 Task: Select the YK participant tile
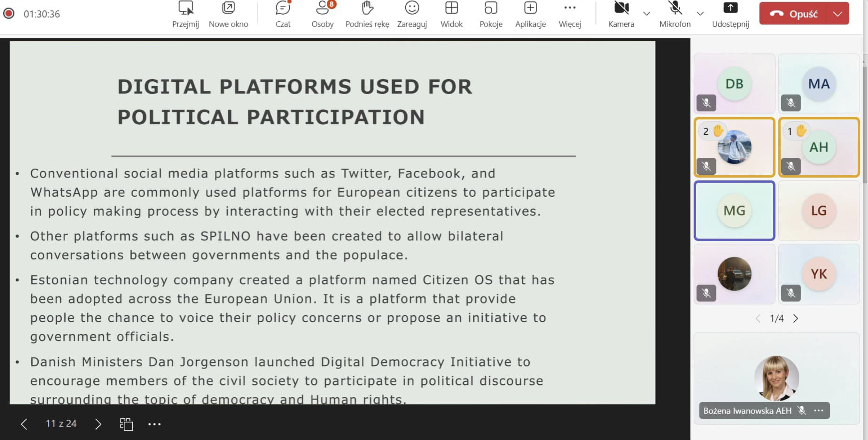pos(819,274)
